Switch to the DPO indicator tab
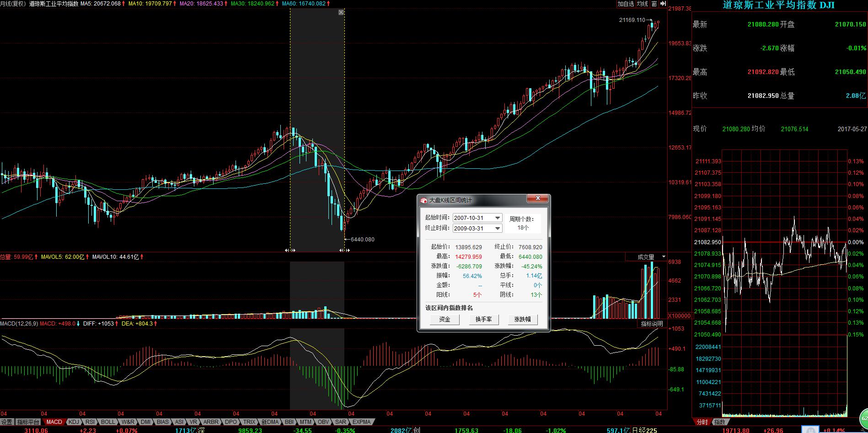The width and height of the screenshot is (868, 433). click(x=231, y=422)
